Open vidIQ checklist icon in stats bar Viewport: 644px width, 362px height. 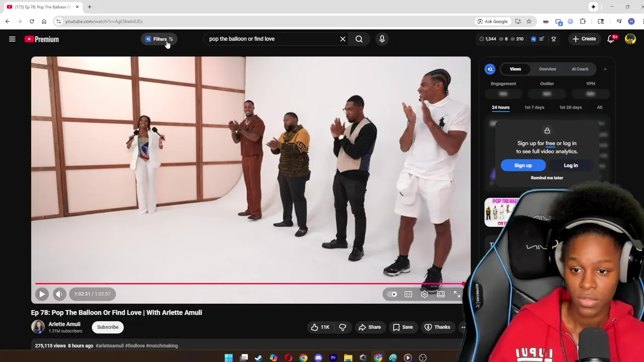tap(542, 39)
